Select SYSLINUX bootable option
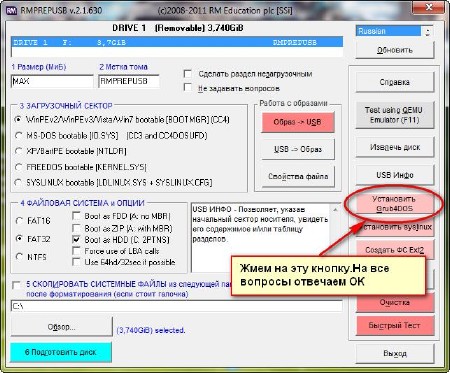 (x=19, y=183)
